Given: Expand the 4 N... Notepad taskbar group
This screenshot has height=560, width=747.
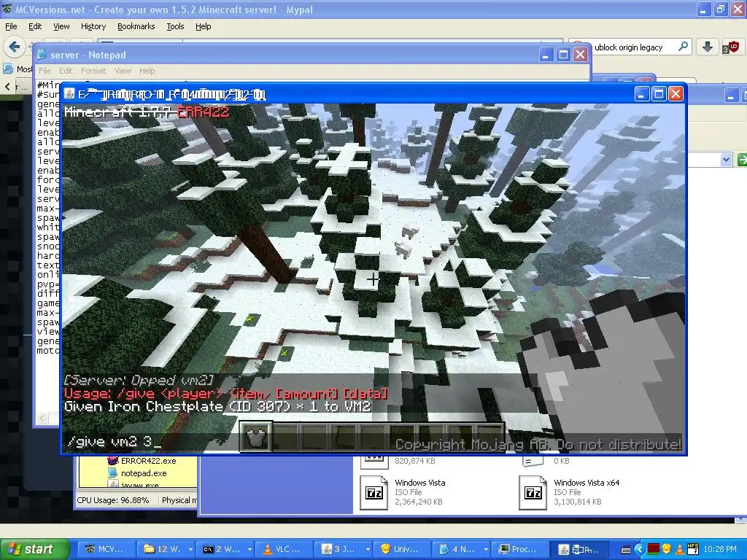Looking at the screenshot, I should tap(485, 549).
